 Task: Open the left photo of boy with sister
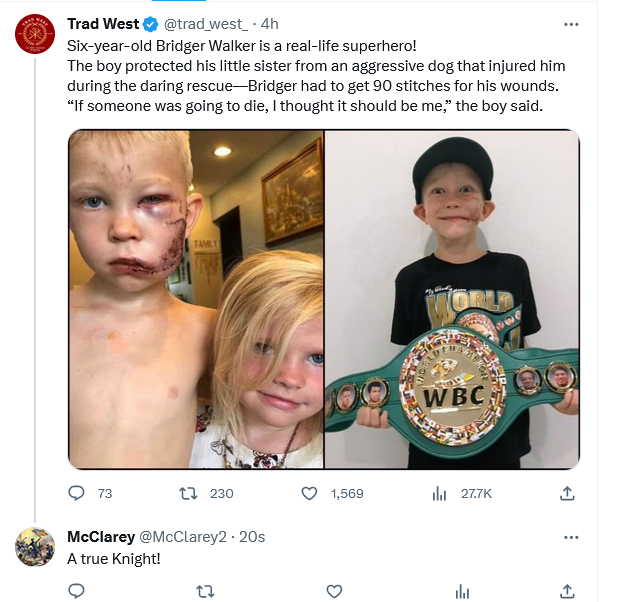195,299
